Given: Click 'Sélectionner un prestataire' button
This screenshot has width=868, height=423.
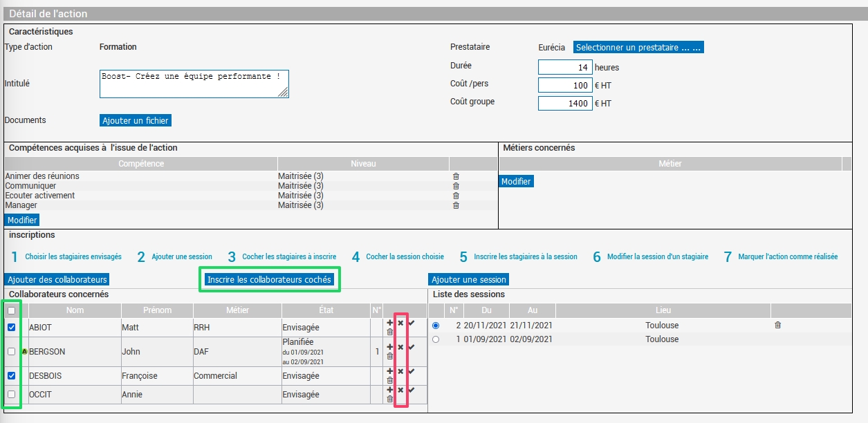Looking at the screenshot, I should pyautogui.click(x=638, y=48).
